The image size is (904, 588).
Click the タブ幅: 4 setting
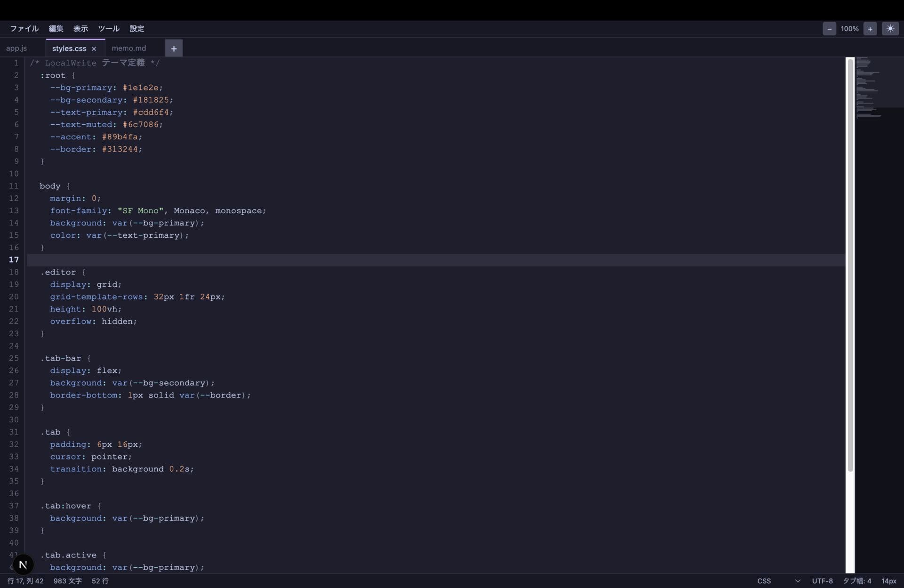click(x=857, y=581)
